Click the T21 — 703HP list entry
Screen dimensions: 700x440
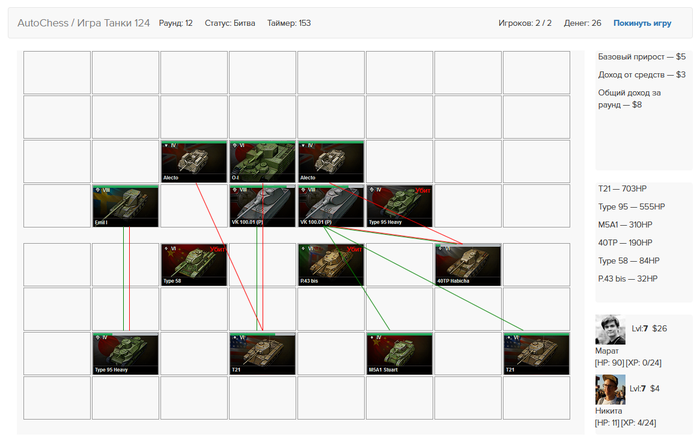coord(622,189)
